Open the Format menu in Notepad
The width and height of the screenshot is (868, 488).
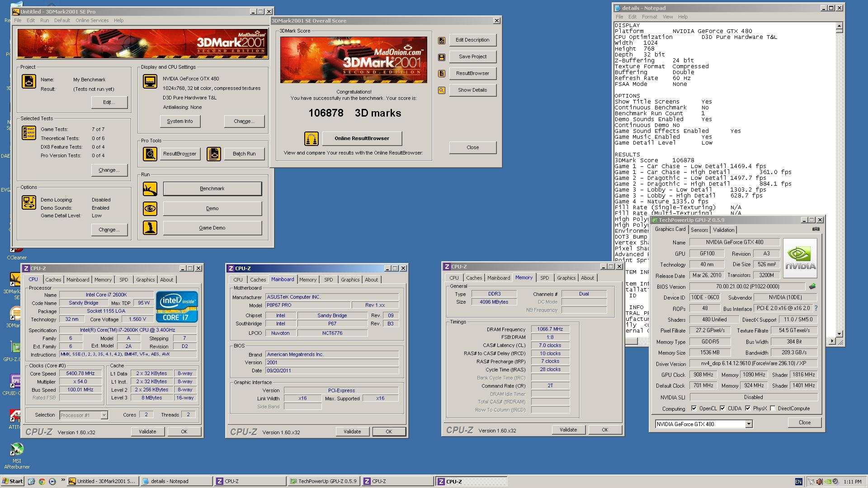(649, 17)
